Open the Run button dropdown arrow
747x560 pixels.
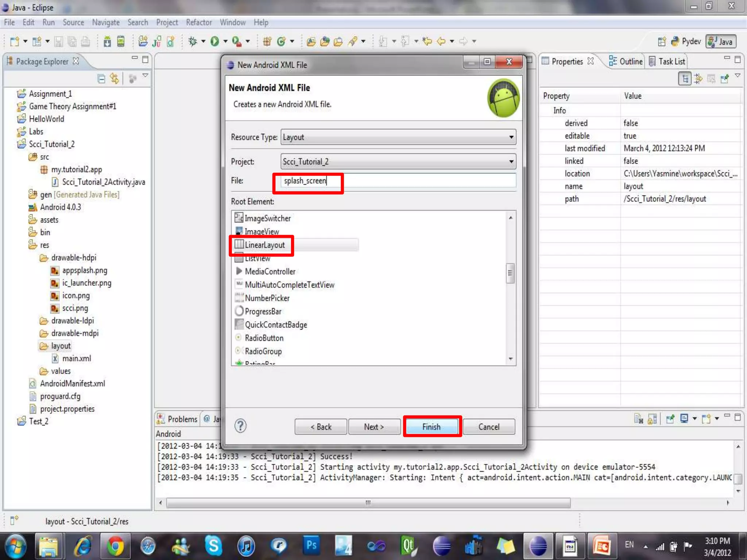pyautogui.click(x=225, y=42)
